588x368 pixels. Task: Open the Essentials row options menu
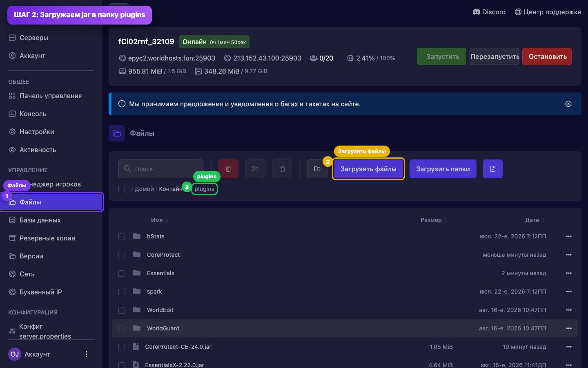click(x=569, y=273)
